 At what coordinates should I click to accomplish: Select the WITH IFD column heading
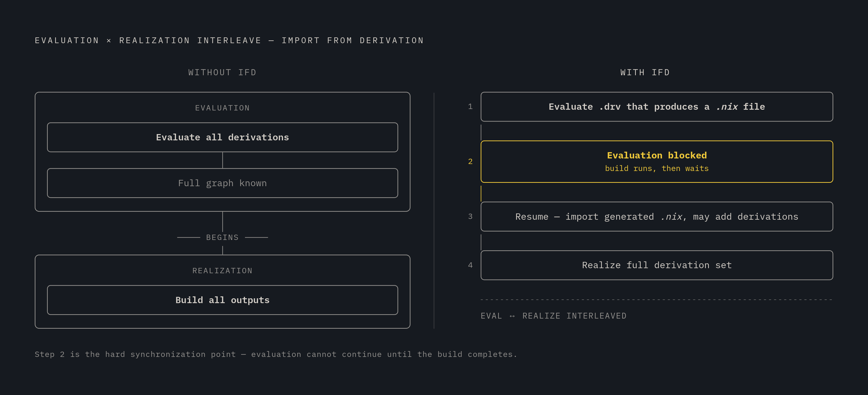click(x=645, y=72)
